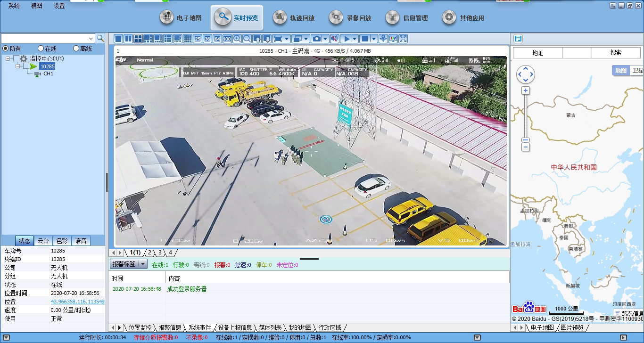This screenshot has width=644, height=343.
Task: Zoom in the Baidu map with plus
Action: [526, 90]
